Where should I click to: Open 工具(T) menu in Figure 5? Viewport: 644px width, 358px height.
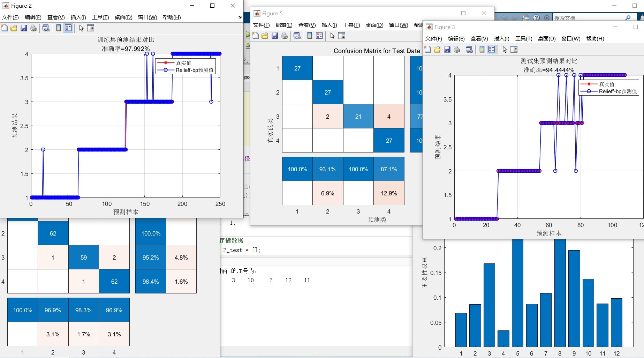point(351,25)
